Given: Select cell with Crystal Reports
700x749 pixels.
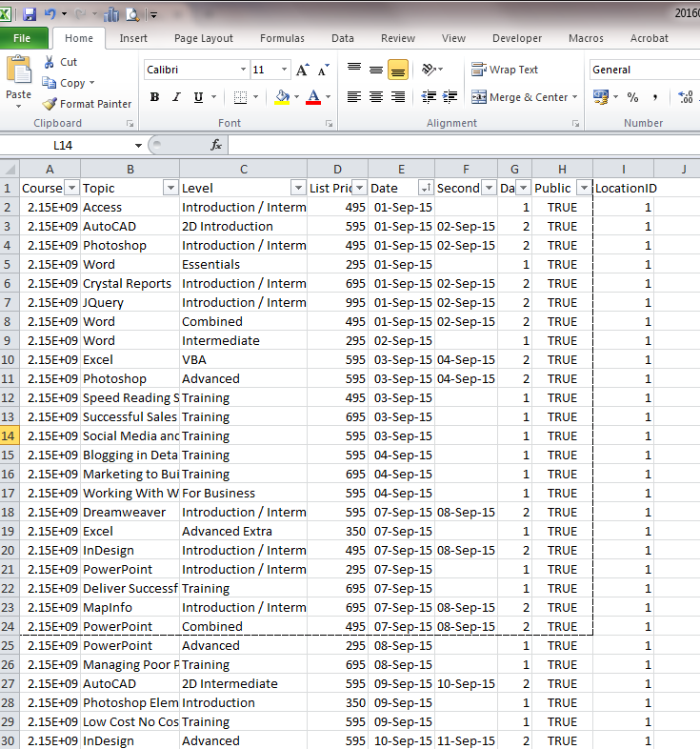Looking at the screenshot, I should pyautogui.click(x=130, y=283).
